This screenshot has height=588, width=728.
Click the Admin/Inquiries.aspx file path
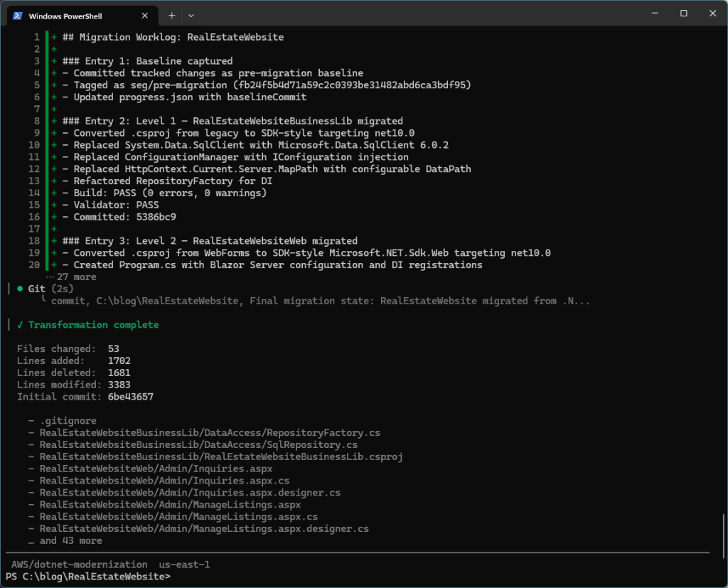156,469
